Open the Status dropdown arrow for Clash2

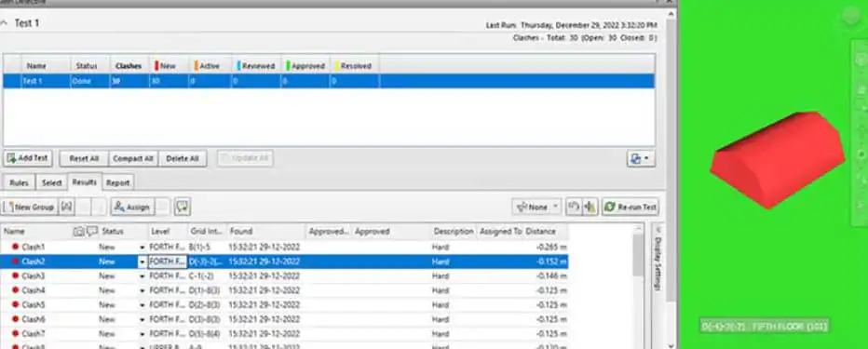142,262
